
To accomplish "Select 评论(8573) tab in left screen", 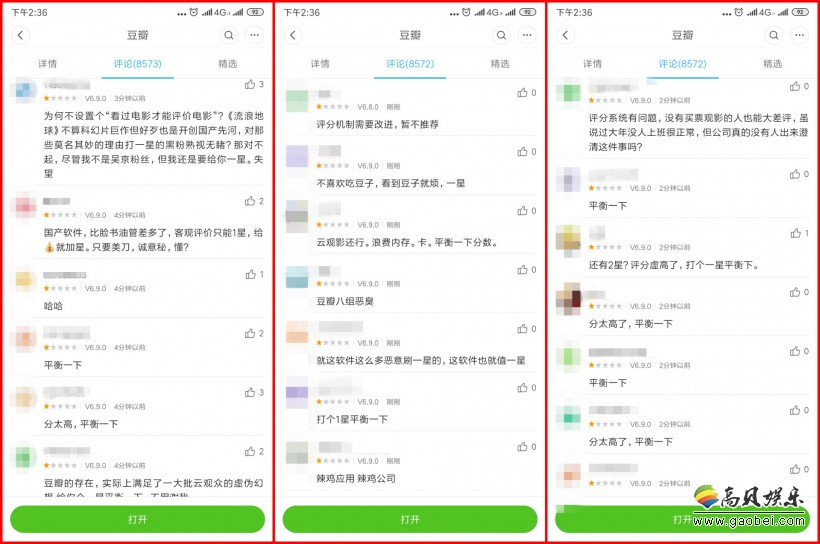I will [x=138, y=64].
